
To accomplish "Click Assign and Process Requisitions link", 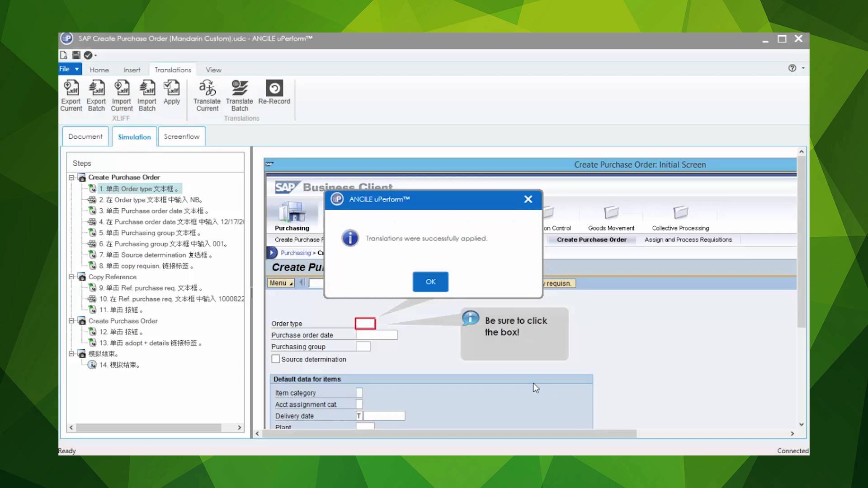I will [688, 239].
